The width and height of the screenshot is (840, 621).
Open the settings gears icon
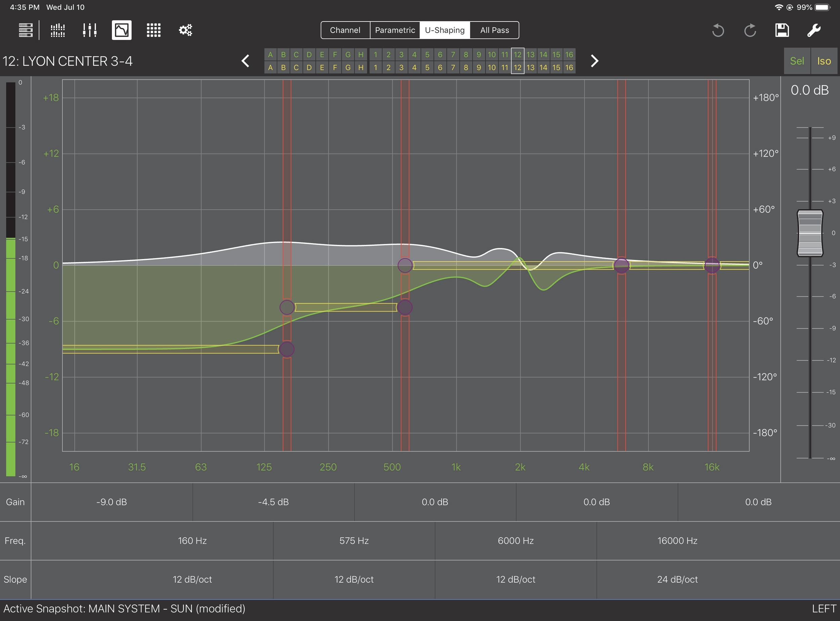185,30
